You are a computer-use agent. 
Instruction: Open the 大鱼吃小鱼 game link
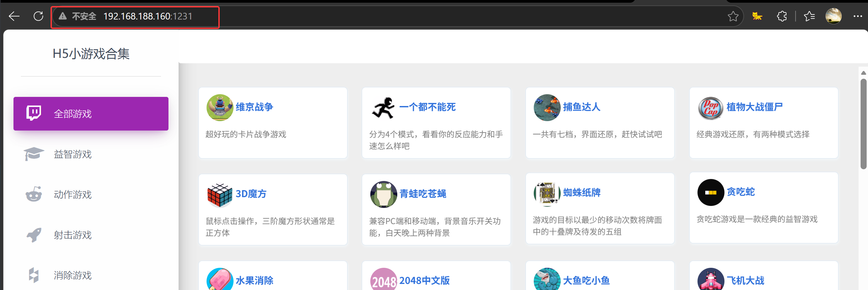[x=586, y=281]
